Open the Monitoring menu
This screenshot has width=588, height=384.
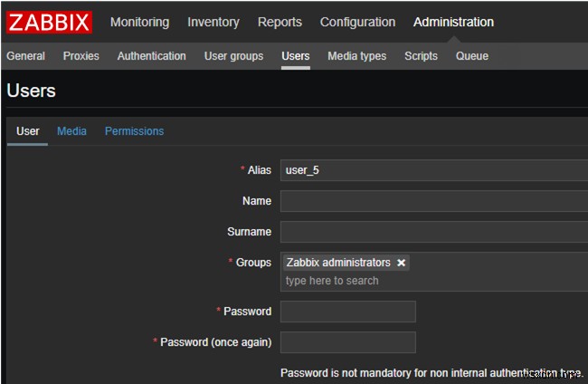pyautogui.click(x=139, y=22)
